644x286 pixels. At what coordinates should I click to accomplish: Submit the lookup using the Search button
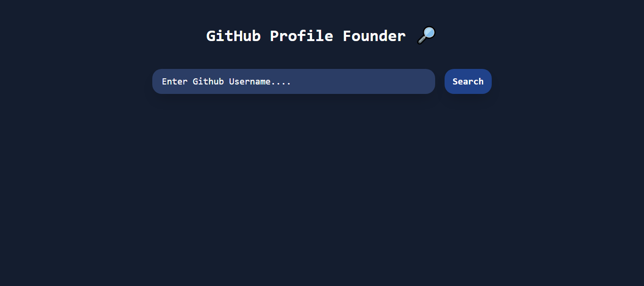point(468,81)
